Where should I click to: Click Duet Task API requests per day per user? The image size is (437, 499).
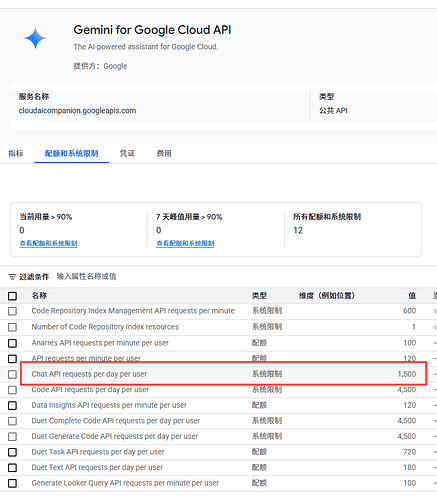click(98, 452)
